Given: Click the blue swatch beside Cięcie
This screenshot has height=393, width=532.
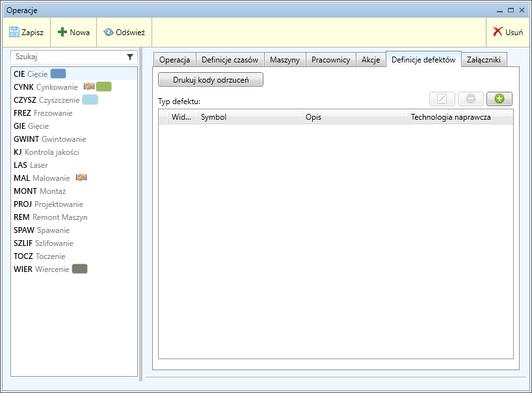Looking at the screenshot, I should (x=59, y=74).
